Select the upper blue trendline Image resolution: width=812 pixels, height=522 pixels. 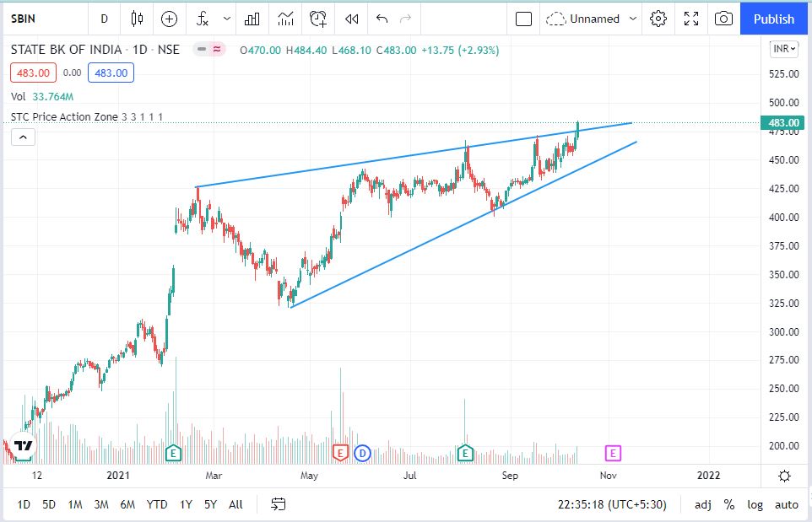414,154
